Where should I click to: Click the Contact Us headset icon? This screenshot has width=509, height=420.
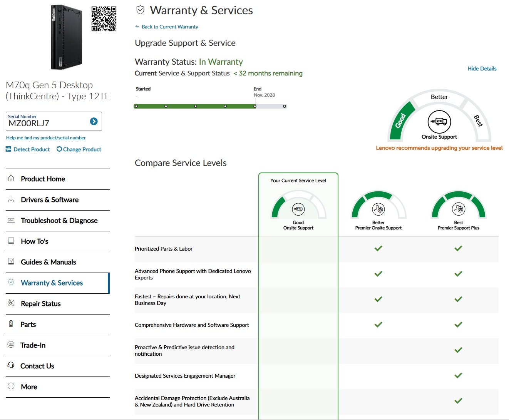(x=11, y=365)
